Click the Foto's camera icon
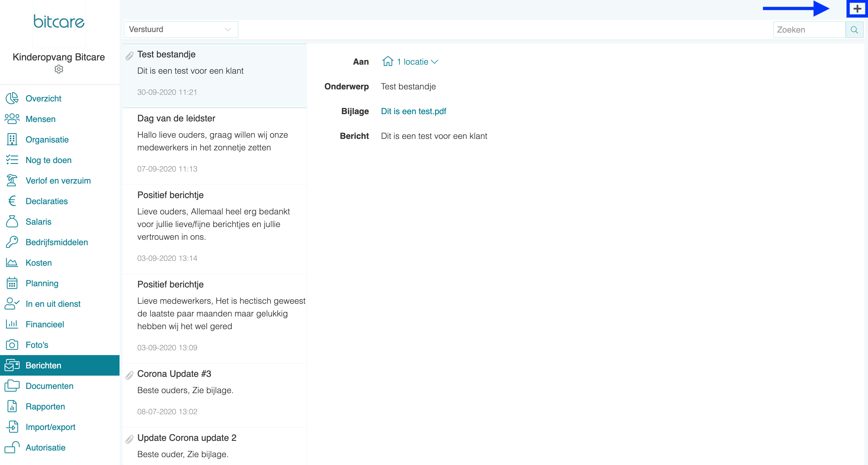 click(x=12, y=345)
